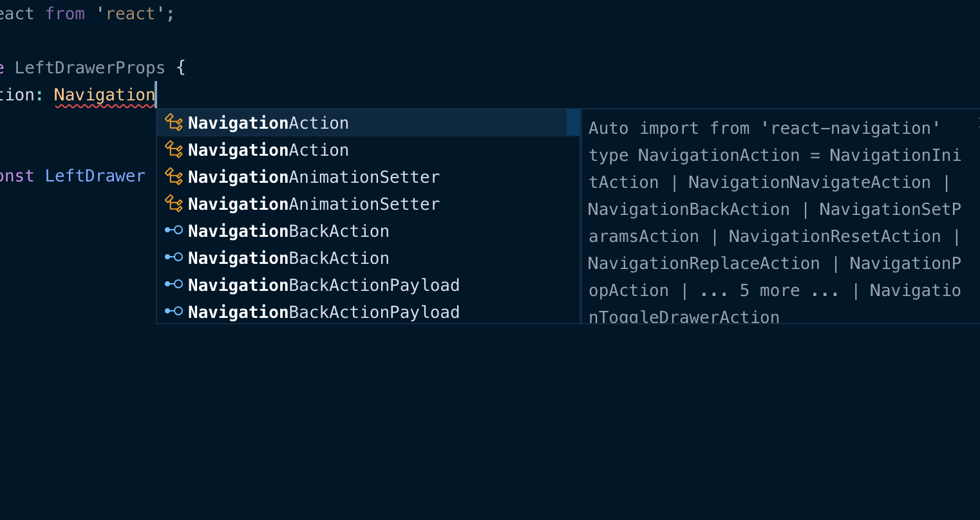The image size is (980, 520).
Task: Place cursor on the Navigation word with red underline
Action: tap(104, 95)
